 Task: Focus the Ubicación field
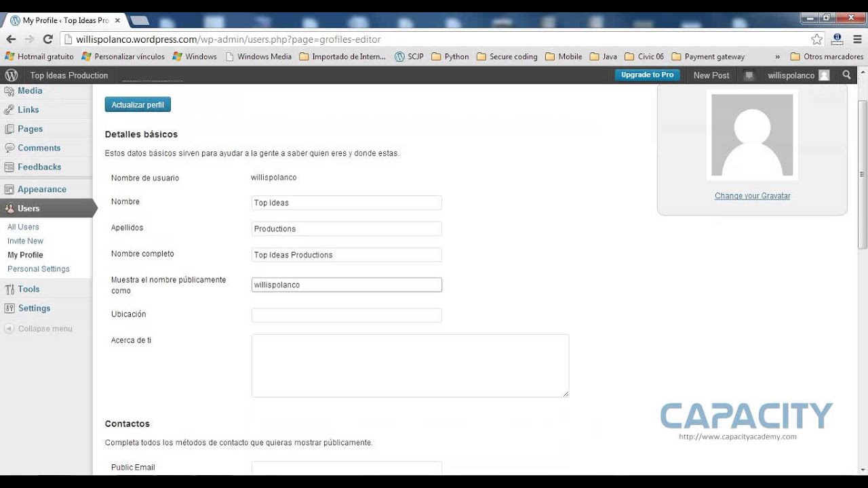click(347, 315)
